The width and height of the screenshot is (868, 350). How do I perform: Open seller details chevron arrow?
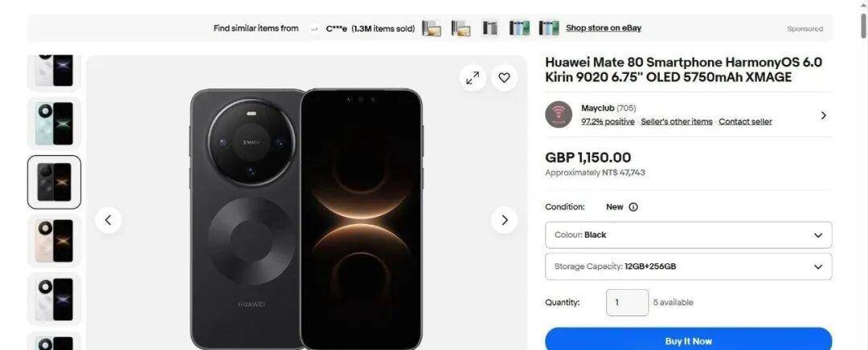coord(823,115)
